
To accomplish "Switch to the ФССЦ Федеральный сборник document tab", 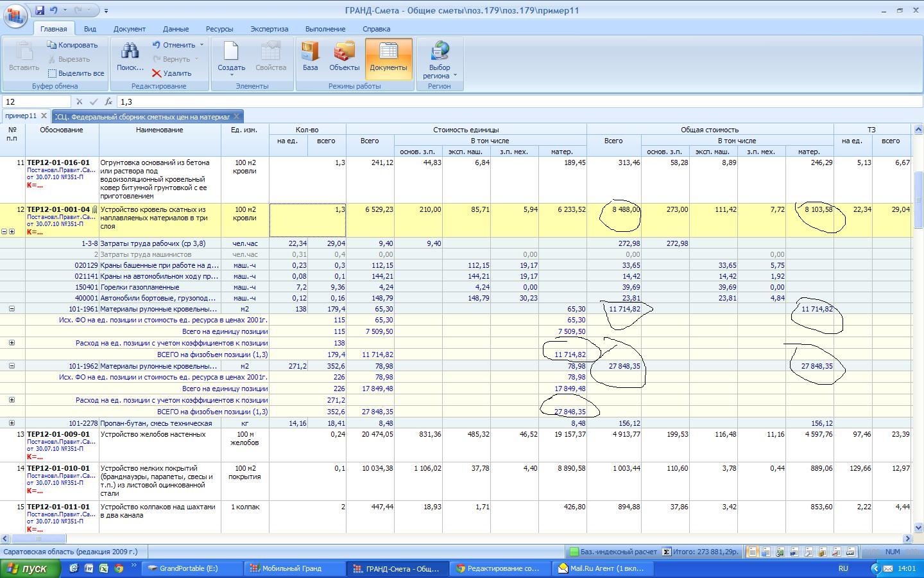I will [142, 117].
